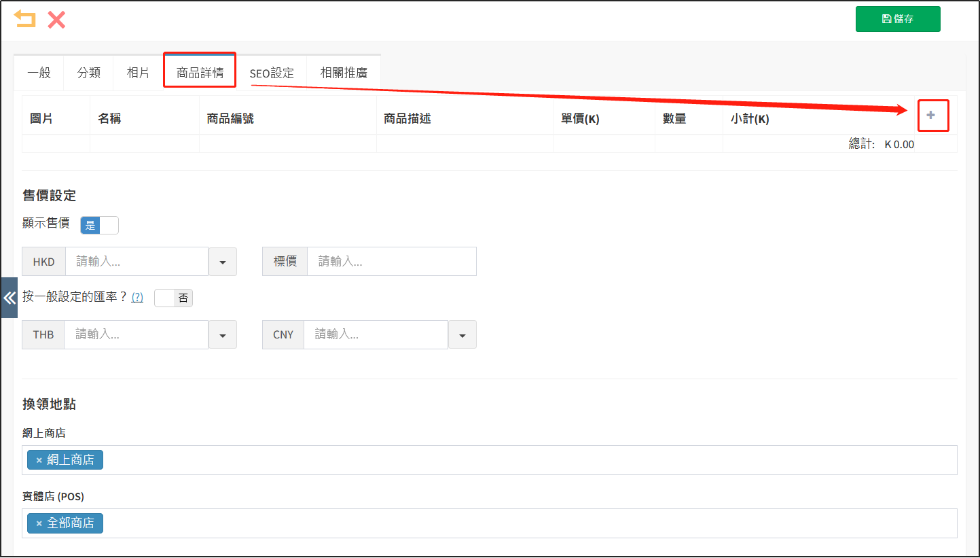Toggle the 顯示售價 switch
The width and height of the screenshot is (980, 558).
[x=99, y=226]
